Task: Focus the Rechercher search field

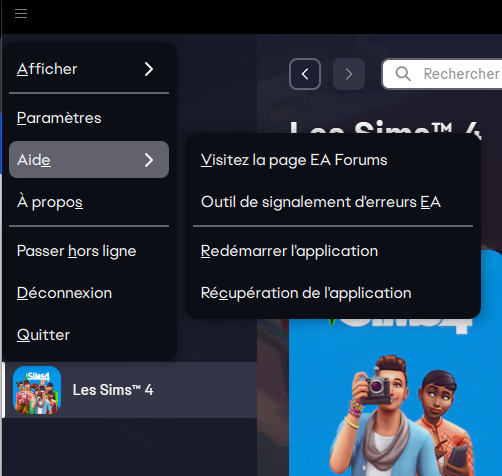Action: coord(442,74)
